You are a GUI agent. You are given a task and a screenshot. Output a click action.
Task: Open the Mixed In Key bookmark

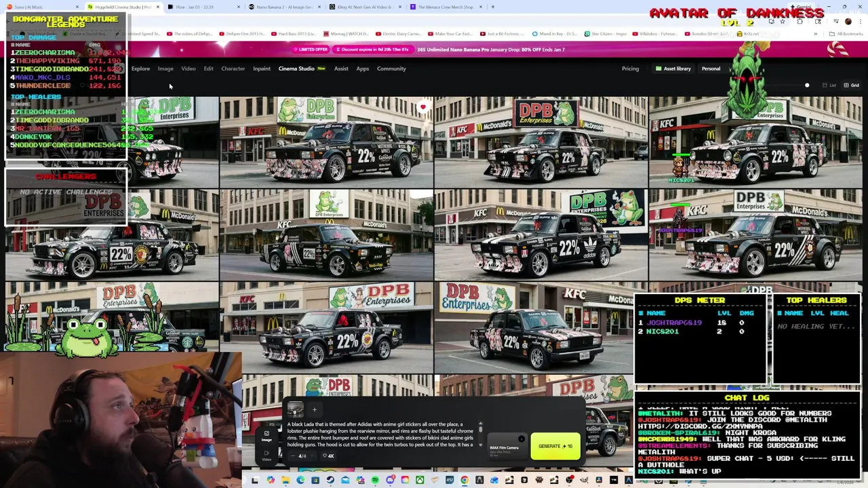tap(554, 34)
